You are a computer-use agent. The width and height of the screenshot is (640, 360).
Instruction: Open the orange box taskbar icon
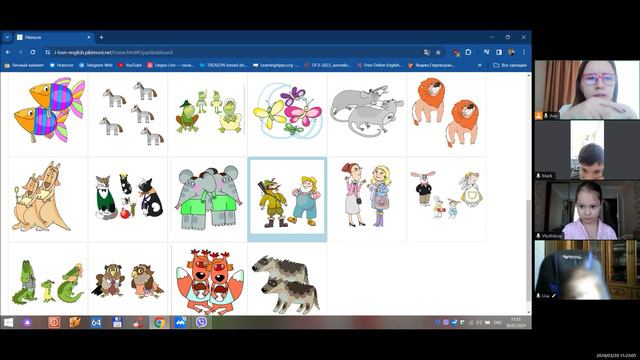[x=75, y=322]
